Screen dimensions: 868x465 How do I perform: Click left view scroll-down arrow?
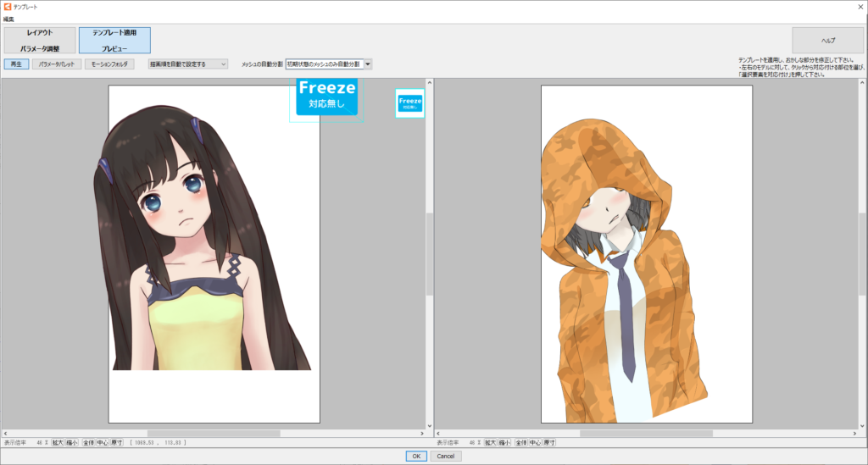point(429,426)
